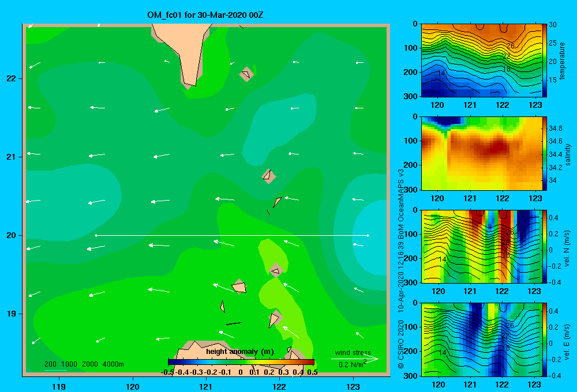The width and height of the screenshot is (577, 392).
Task: Click the Taiwan southern tip landmass
Action: [x=186, y=51]
